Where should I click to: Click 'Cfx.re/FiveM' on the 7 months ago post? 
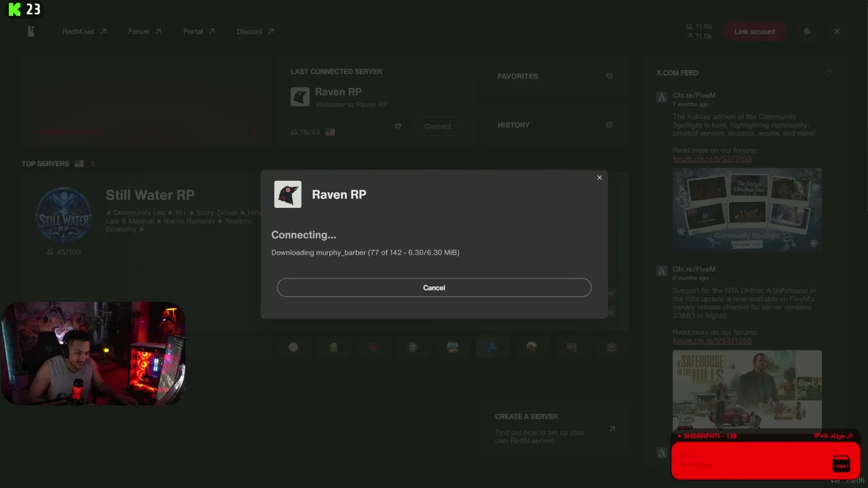tap(694, 96)
